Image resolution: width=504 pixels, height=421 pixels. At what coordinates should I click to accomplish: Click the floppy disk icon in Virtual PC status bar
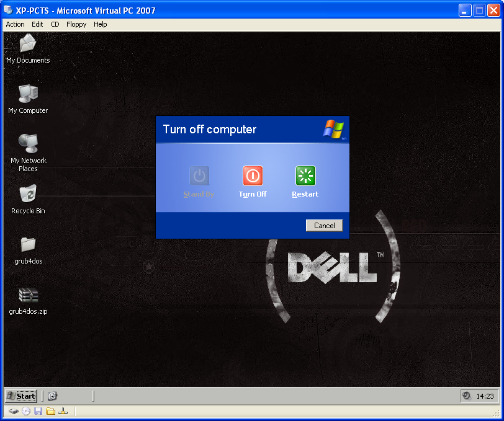[x=38, y=411]
